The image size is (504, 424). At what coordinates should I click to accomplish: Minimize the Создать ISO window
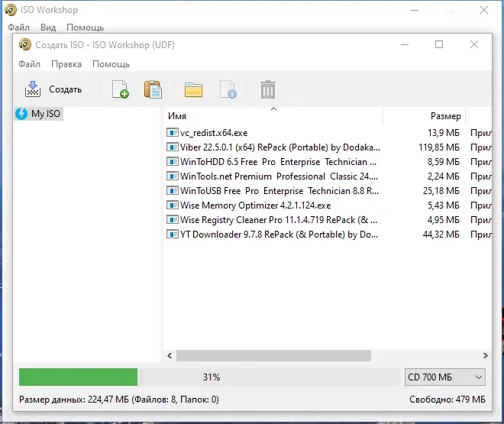(x=405, y=44)
